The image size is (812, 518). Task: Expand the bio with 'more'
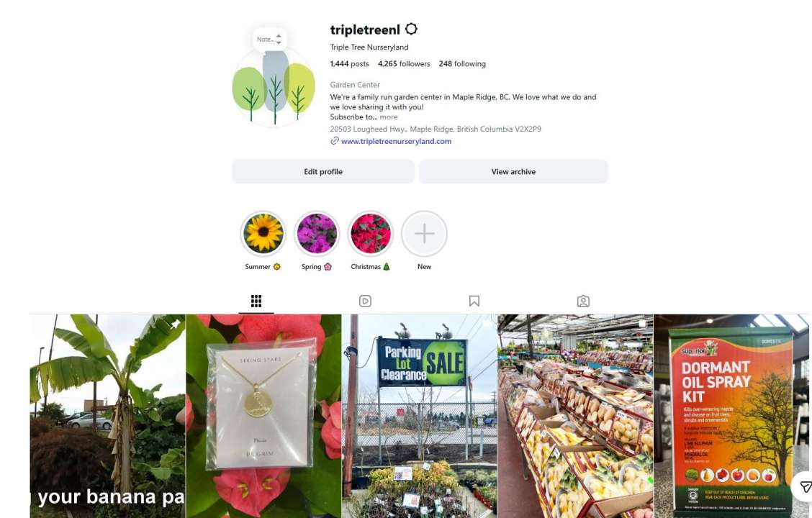[x=389, y=117]
